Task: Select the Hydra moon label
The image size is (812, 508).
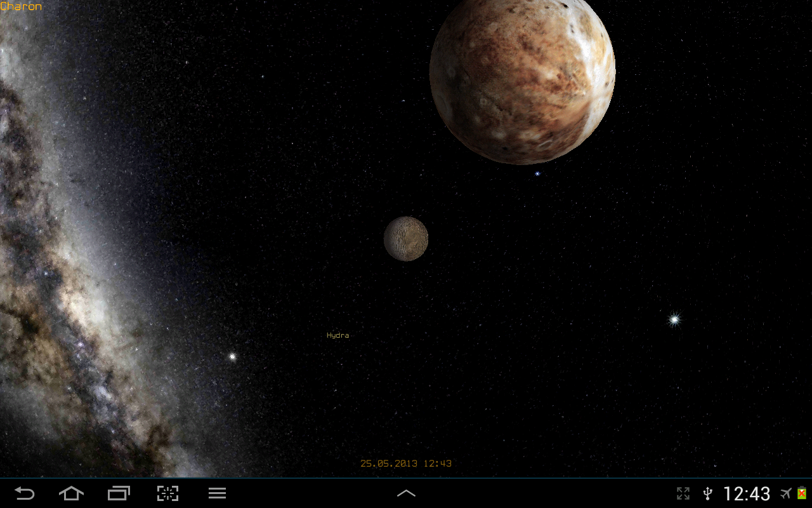Action: pos(337,335)
